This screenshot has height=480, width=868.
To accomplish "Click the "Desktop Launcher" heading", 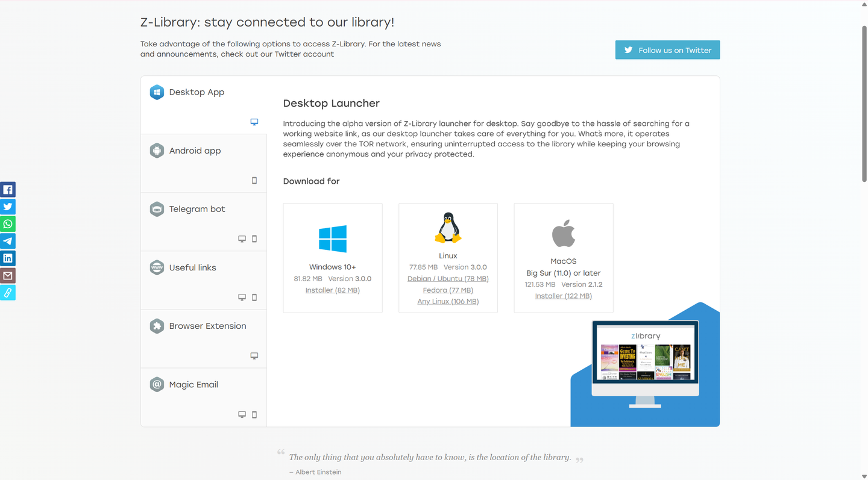I will click(332, 104).
